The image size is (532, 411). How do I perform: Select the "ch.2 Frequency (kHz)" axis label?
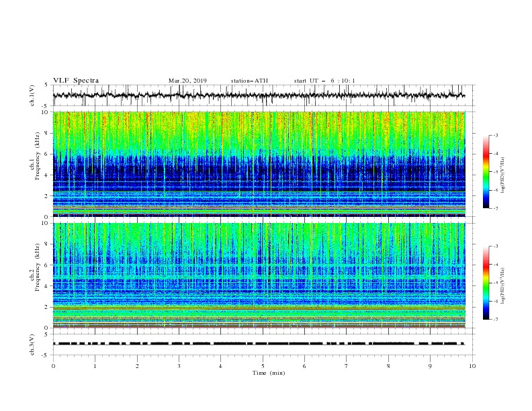coord(34,267)
